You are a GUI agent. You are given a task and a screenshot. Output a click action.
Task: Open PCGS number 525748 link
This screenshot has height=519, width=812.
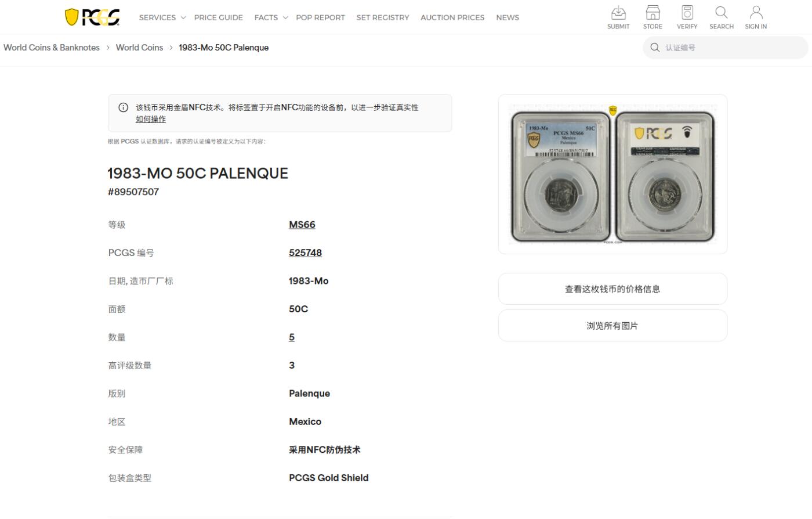click(x=305, y=253)
